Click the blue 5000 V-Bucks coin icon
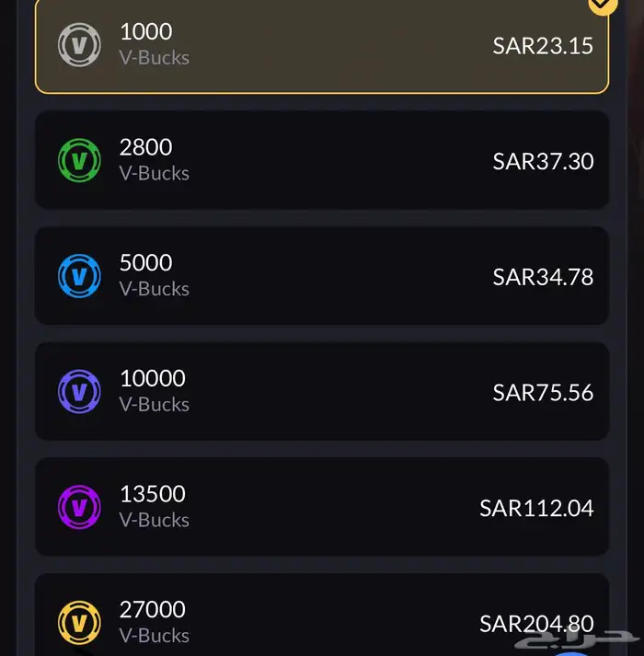The width and height of the screenshot is (644, 656). (x=79, y=276)
